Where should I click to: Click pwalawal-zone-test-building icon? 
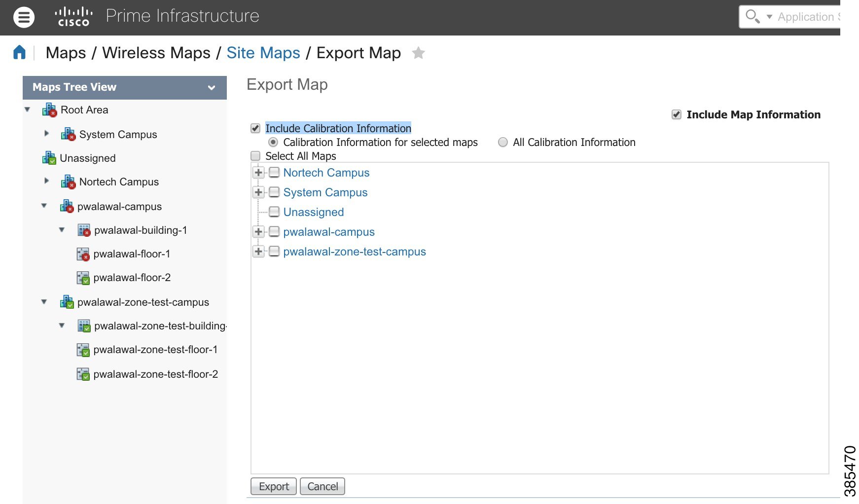coord(84,325)
